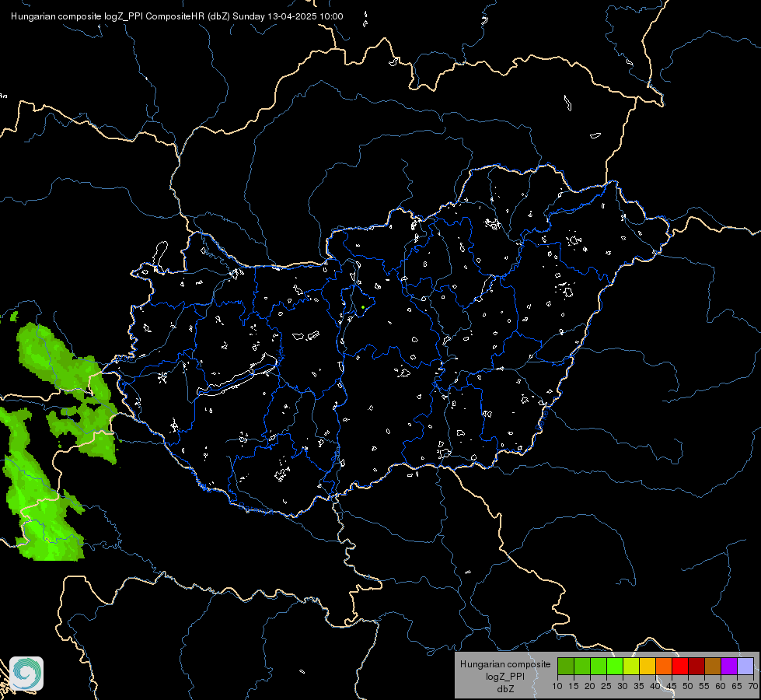The height and width of the screenshot is (700, 761).
Task: Select the 35-40 dBZ yellow swatch
Action: pyautogui.click(x=648, y=667)
